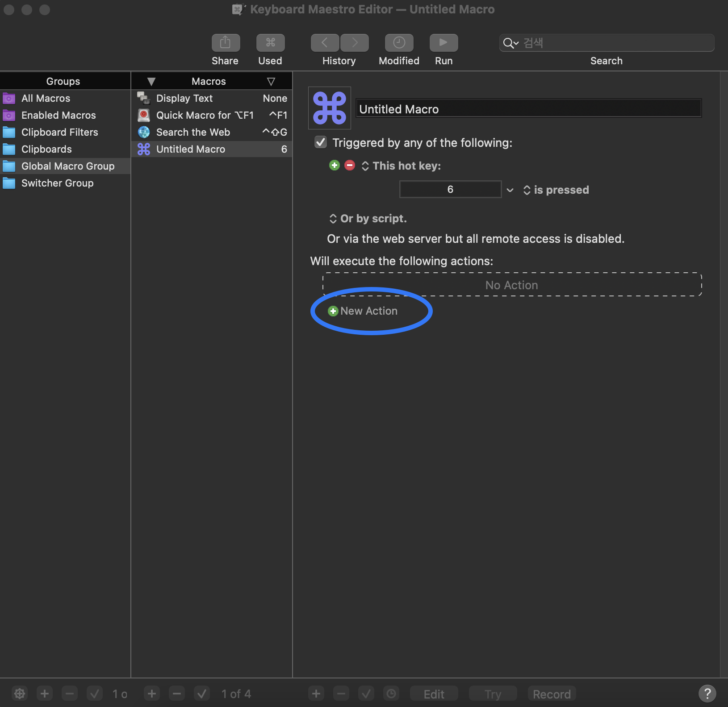
Task: Open Help with the question mark button
Action: click(x=707, y=694)
